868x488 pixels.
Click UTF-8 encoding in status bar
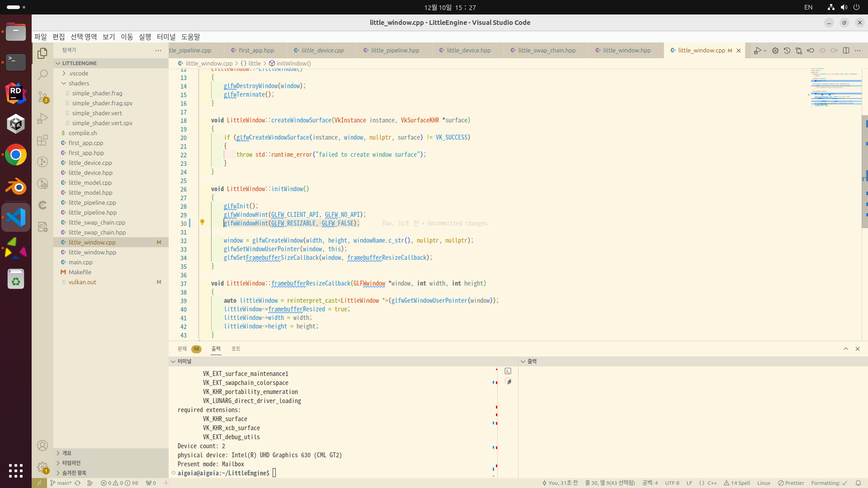coord(672,483)
